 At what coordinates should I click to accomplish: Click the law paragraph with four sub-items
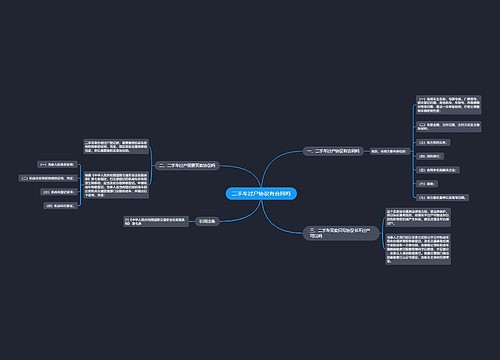pos(116,185)
